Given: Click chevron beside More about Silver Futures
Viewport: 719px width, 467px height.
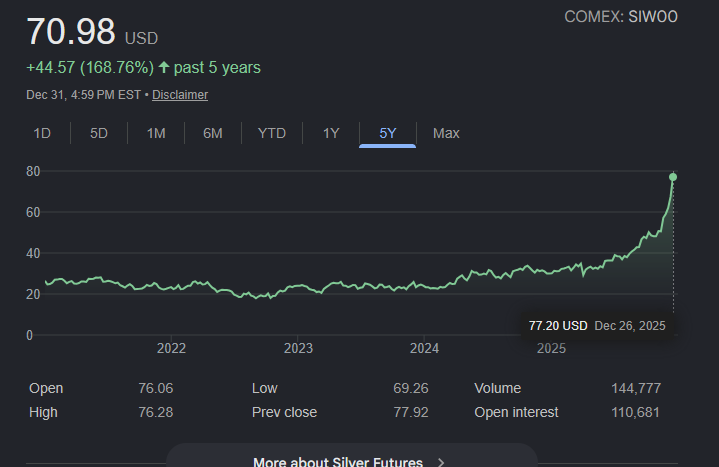Looking at the screenshot, I should tap(441, 462).
